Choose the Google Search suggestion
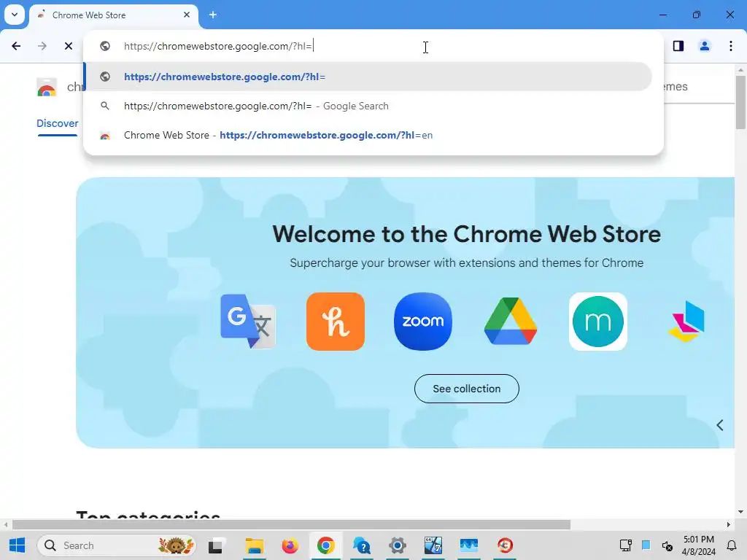 [x=368, y=106]
